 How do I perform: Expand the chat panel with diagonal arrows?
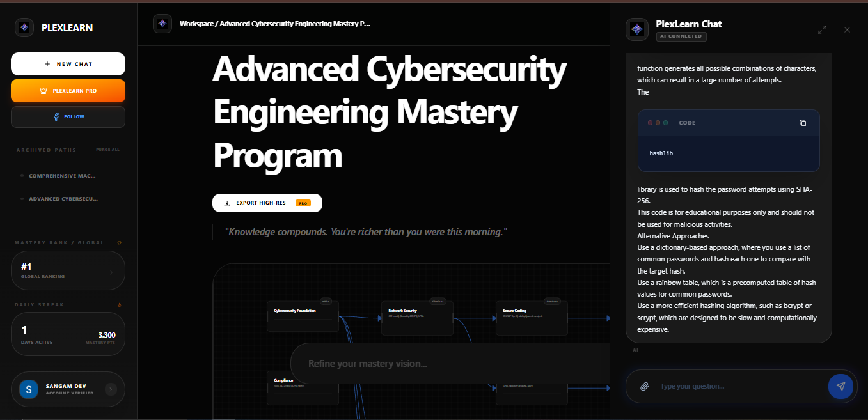click(x=822, y=29)
